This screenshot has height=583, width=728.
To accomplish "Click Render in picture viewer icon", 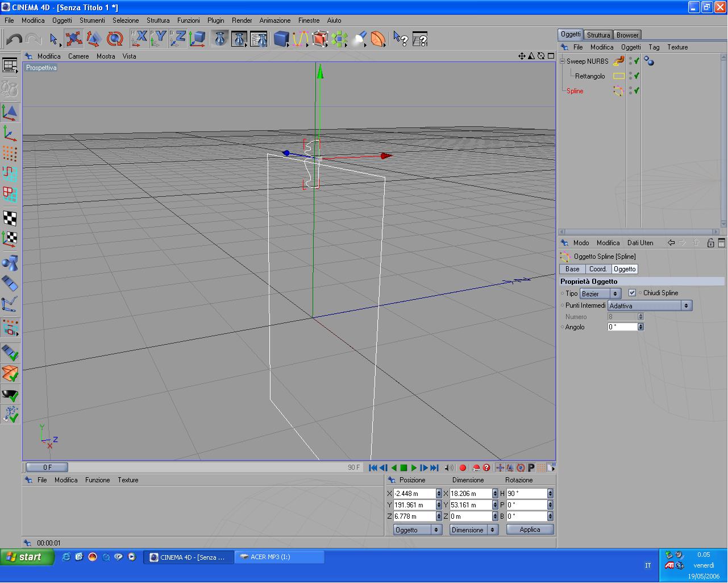I will (239, 39).
